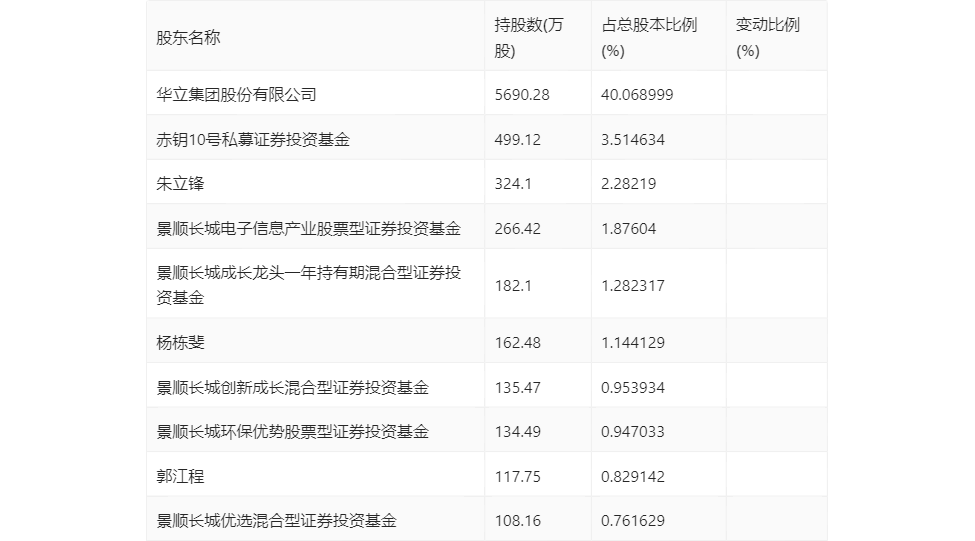
Task: Select 景顺长城创新成长混合型证券投资基金 name
Action: point(293,387)
